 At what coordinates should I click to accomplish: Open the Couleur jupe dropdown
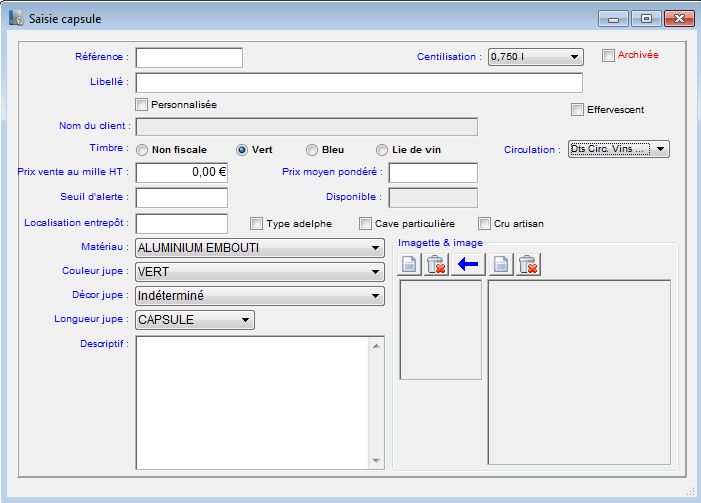tap(375, 272)
